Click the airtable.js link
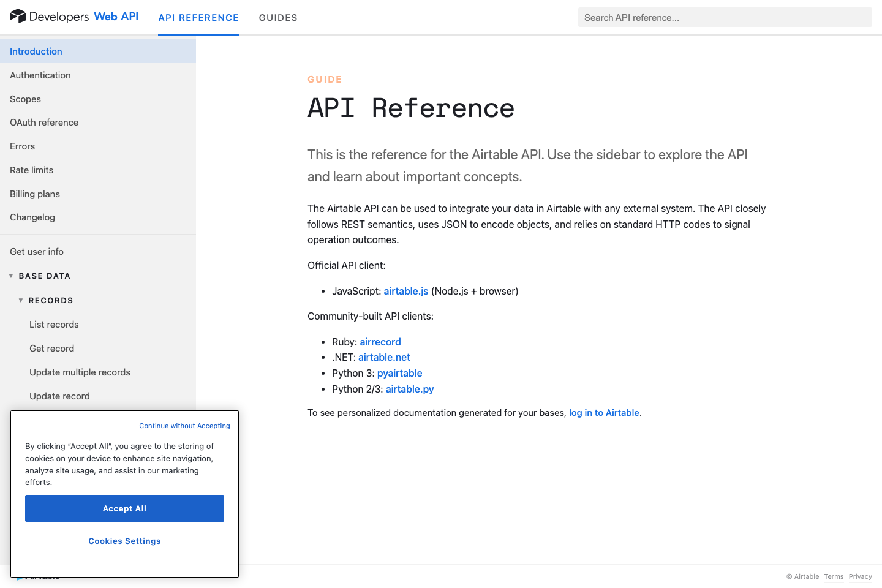882x588 pixels. [406, 291]
